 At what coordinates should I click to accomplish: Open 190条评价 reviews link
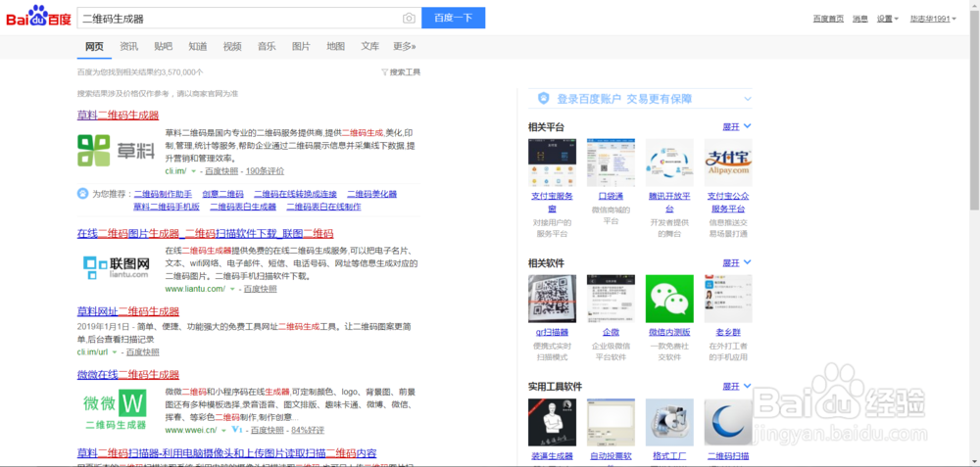[x=265, y=171]
